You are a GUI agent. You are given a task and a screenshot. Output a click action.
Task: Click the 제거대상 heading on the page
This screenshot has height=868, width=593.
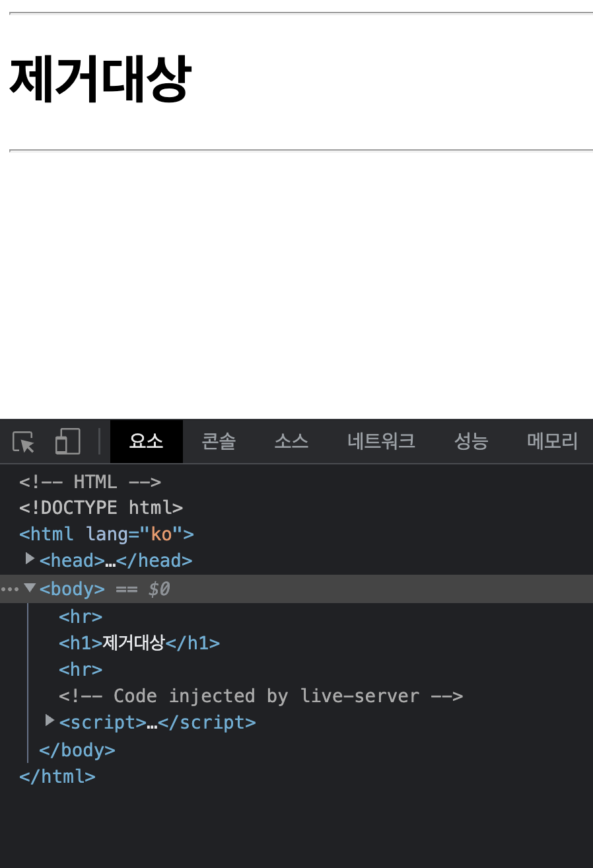100,79
